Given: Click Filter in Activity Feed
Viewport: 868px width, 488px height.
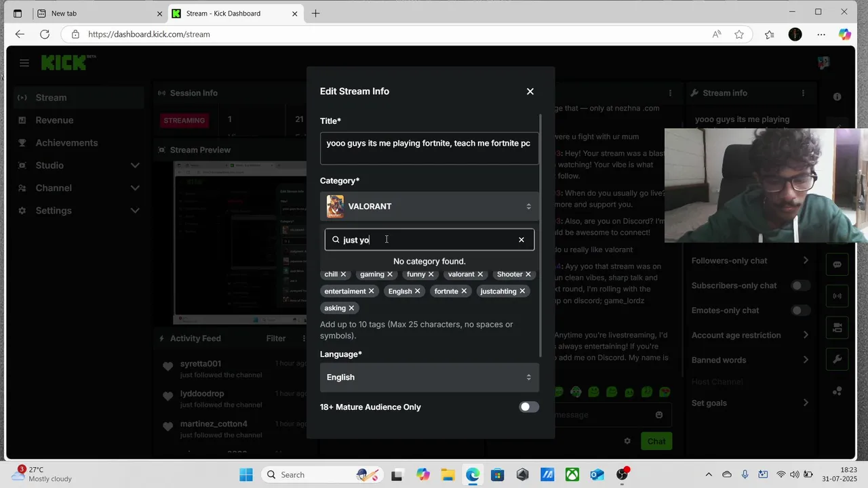Looking at the screenshot, I should (x=276, y=338).
